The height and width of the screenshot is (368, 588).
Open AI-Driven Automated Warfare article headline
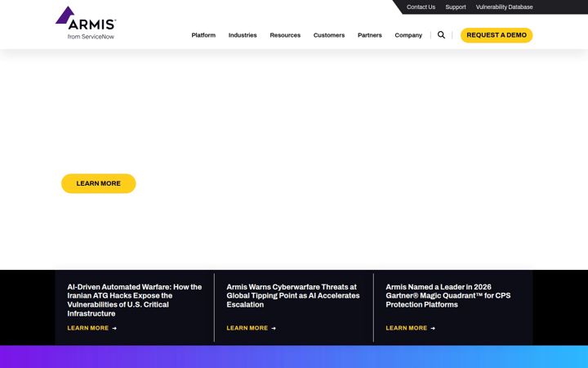[x=135, y=300]
